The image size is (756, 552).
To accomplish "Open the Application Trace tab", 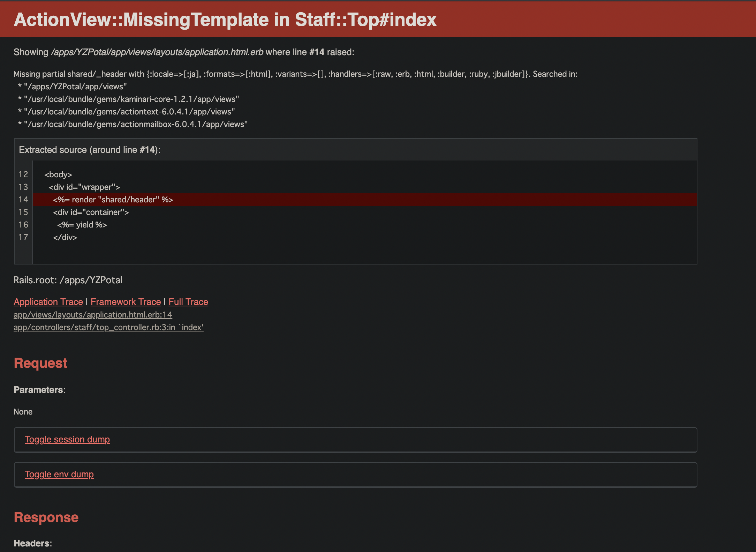I will 48,302.
